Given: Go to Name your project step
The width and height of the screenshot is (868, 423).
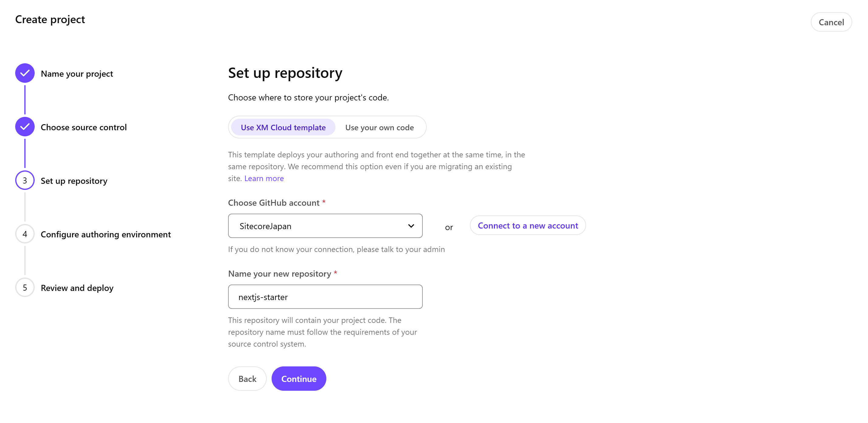Looking at the screenshot, I should tap(77, 74).
